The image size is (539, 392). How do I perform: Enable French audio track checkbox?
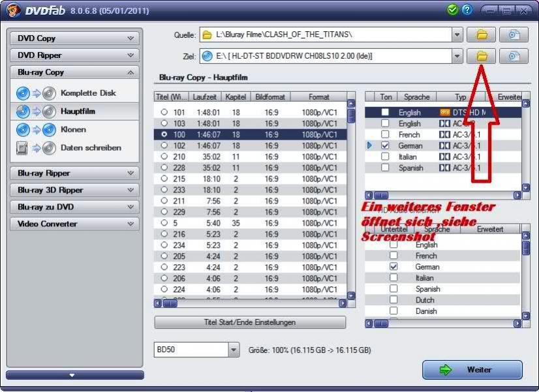(x=385, y=134)
